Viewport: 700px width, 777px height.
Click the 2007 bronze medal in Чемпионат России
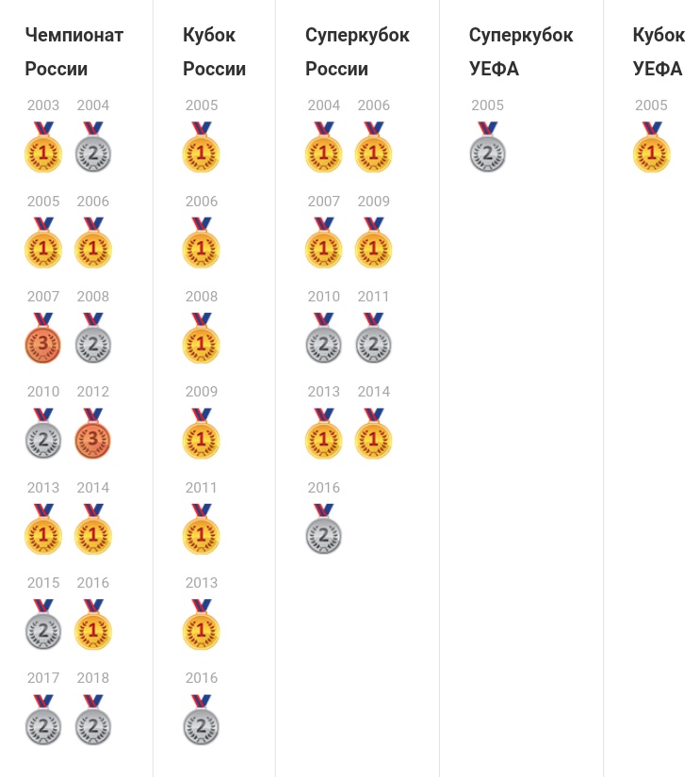(x=43, y=338)
